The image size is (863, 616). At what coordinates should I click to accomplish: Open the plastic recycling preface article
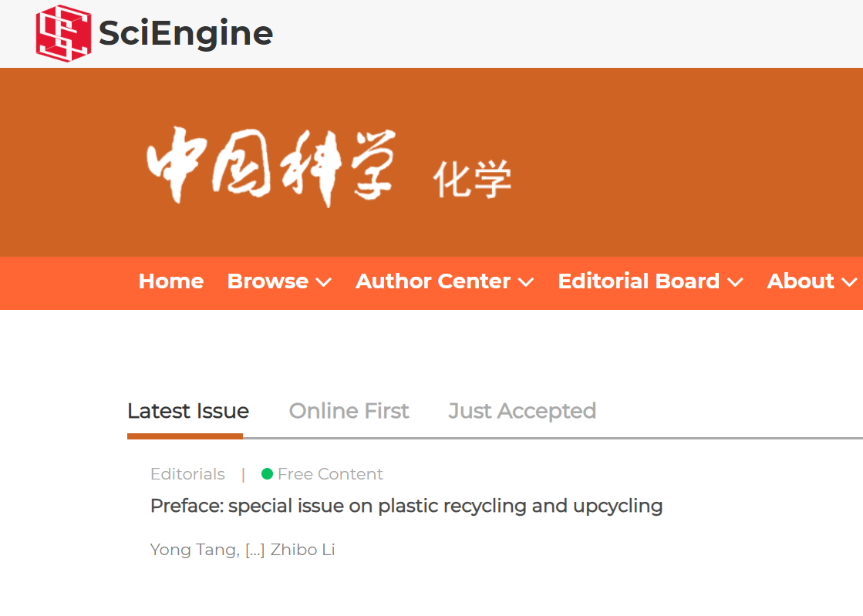(x=406, y=506)
